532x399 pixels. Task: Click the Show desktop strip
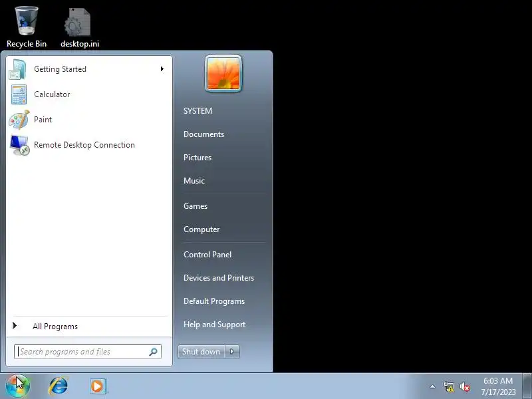(x=527, y=386)
